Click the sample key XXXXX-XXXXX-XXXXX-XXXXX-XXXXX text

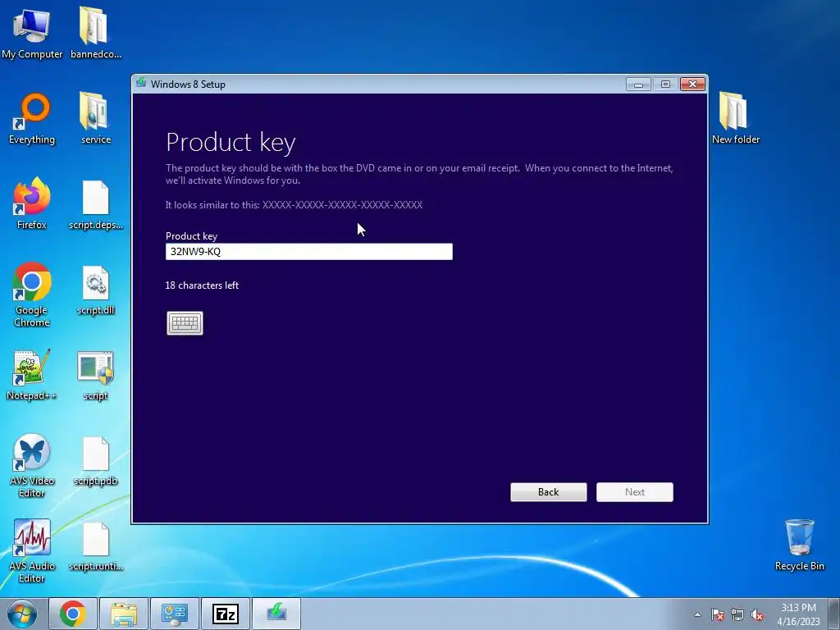pyautogui.click(x=342, y=205)
